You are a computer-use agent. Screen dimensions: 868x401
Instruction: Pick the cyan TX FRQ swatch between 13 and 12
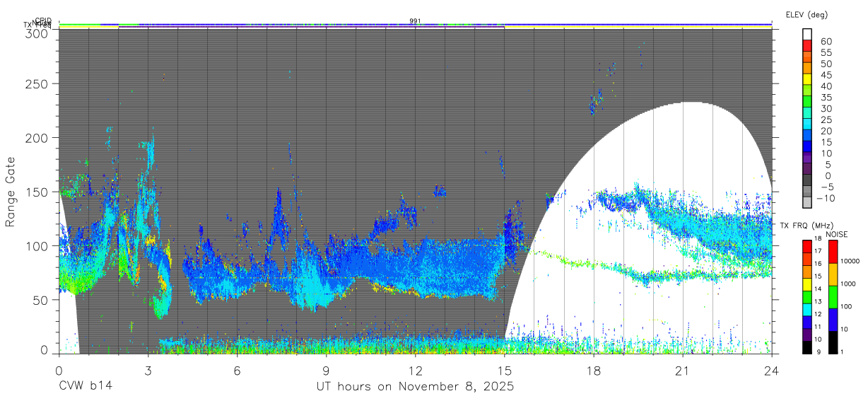(807, 309)
